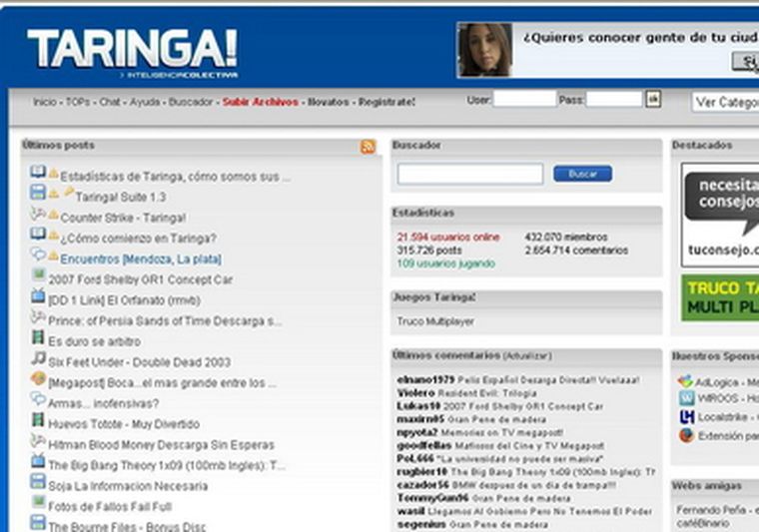Click the floppy disk icon beside Soja La Informacion Necesaria

[x=38, y=481]
